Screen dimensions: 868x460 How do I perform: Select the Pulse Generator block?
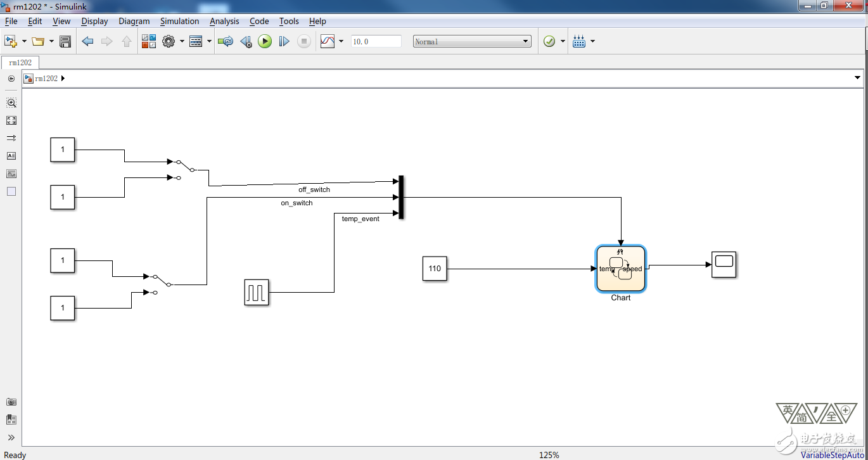tap(257, 293)
